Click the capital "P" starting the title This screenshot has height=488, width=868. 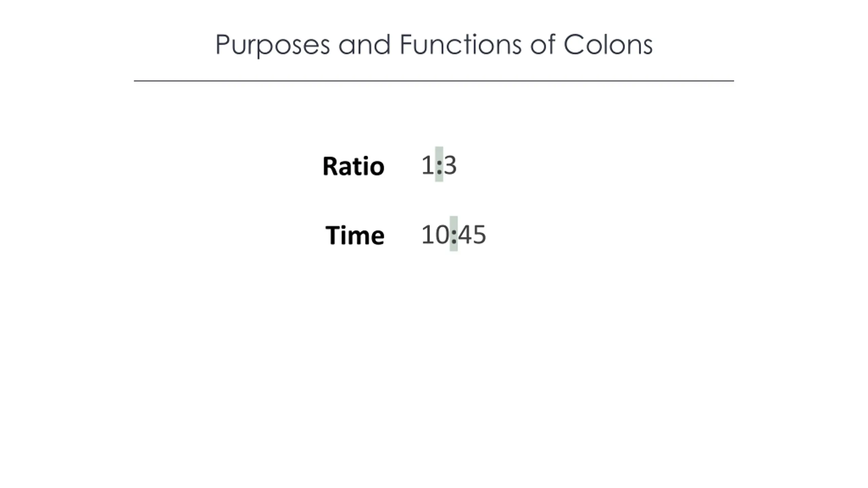point(222,44)
